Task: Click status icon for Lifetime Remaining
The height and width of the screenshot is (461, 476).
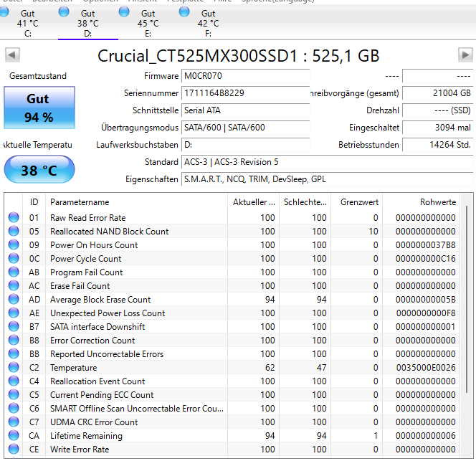Action: tap(14, 435)
